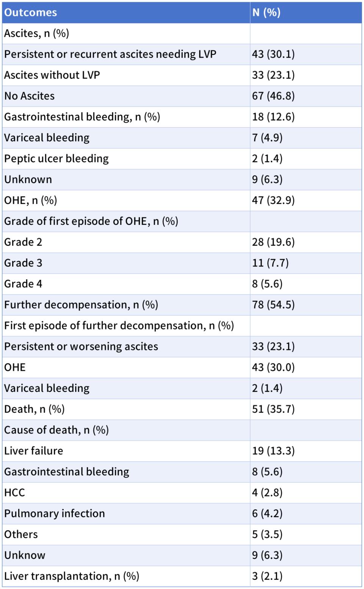The height and width of the screenshot is (589, 364).
Task: Select the 'Ascites without LVP' row label
Action: click(x=52, y=75)
